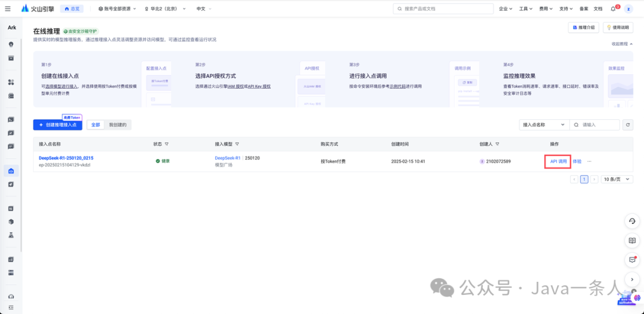Select the highlighted online inference sidebar icon
The height and width of the screenshot is (314, 644).
click(11, 171)
